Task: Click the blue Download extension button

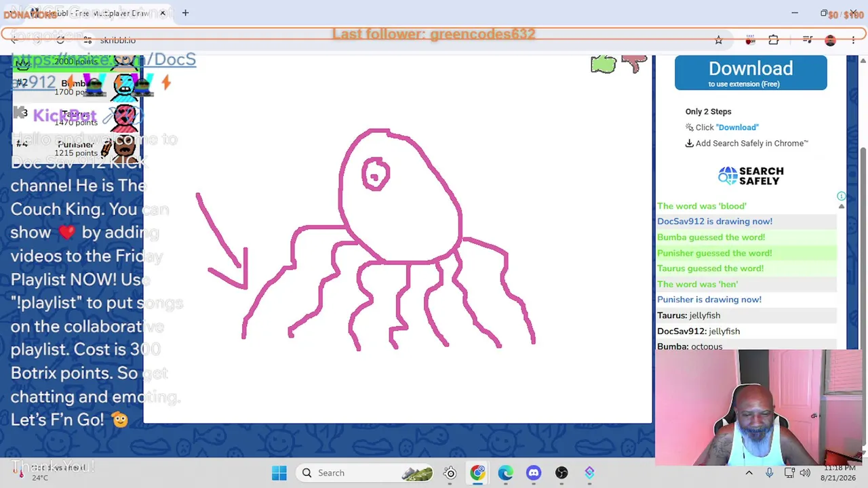Action: (751, 73)
